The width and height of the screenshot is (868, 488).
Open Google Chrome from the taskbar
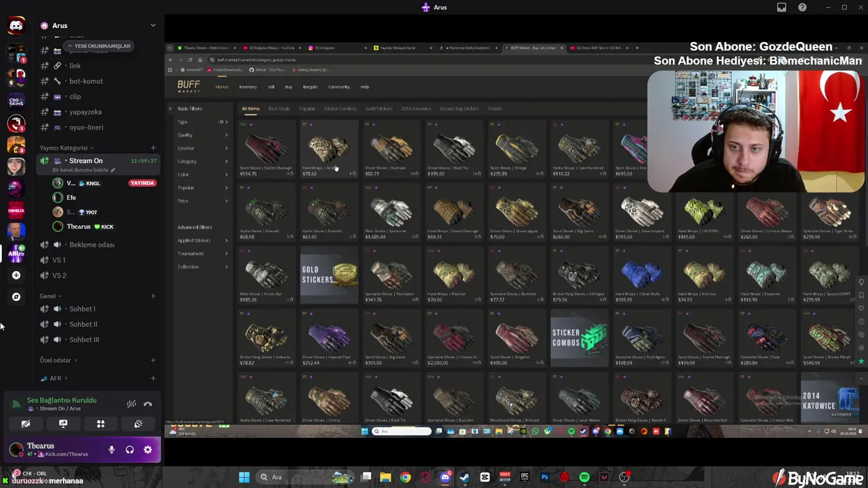tap(405, 477)
